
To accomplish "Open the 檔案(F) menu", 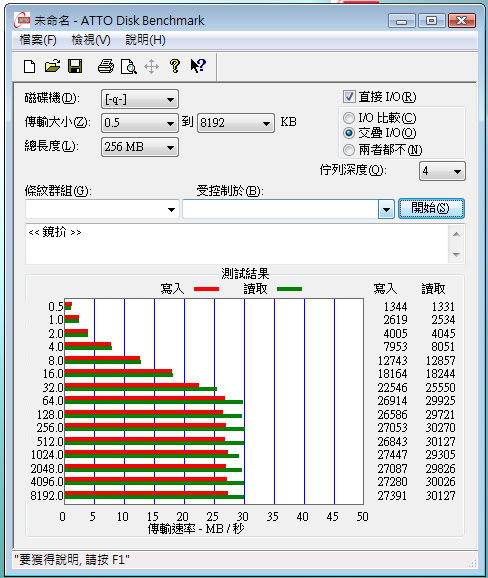I will (x=38, y=40).
